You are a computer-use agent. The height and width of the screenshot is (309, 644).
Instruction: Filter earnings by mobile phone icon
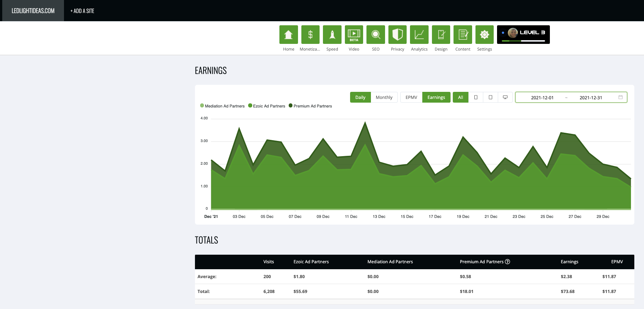click(x=476, y=97)
